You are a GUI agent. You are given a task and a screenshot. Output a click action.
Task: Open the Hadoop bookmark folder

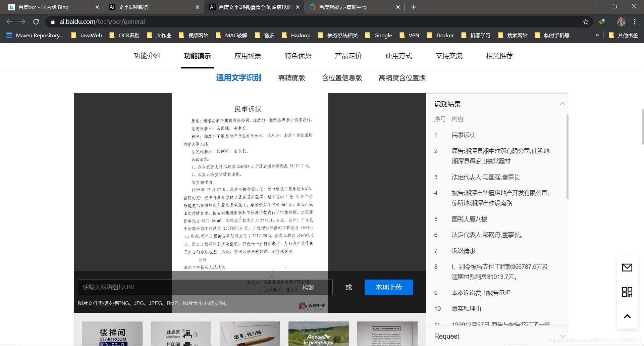(x=296, y=35)
